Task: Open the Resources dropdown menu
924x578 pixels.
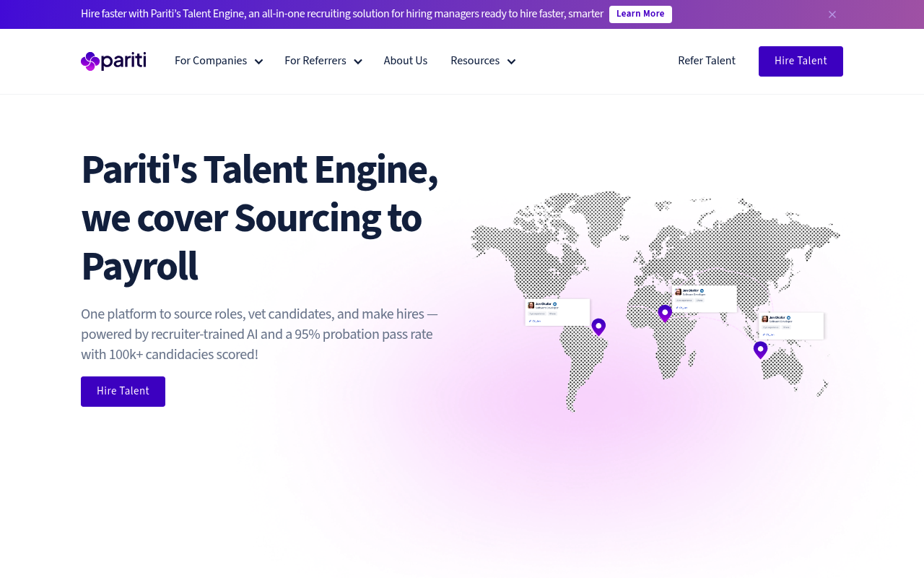Action: (483, 61)
